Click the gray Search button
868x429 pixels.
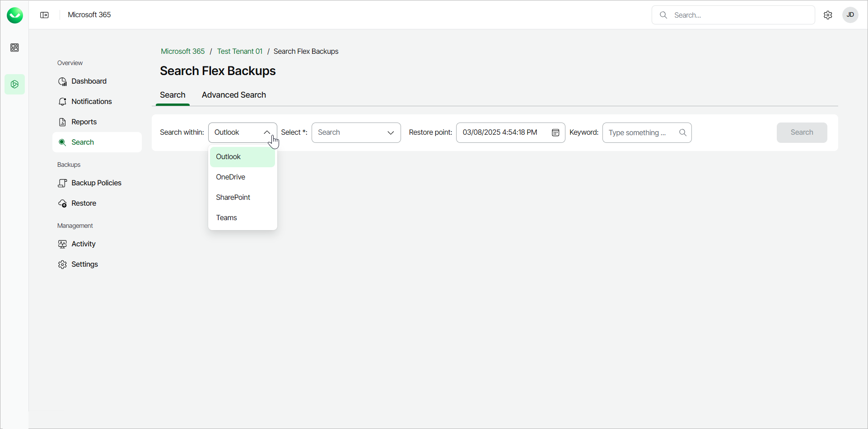click(802, 132)
